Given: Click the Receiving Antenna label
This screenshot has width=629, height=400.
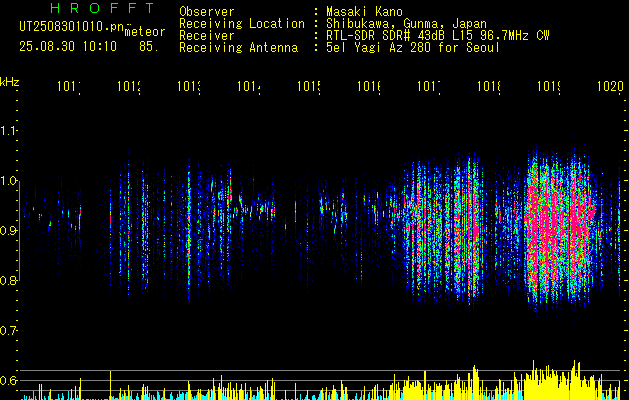Looking at the screenshot, I should [239, 48].
